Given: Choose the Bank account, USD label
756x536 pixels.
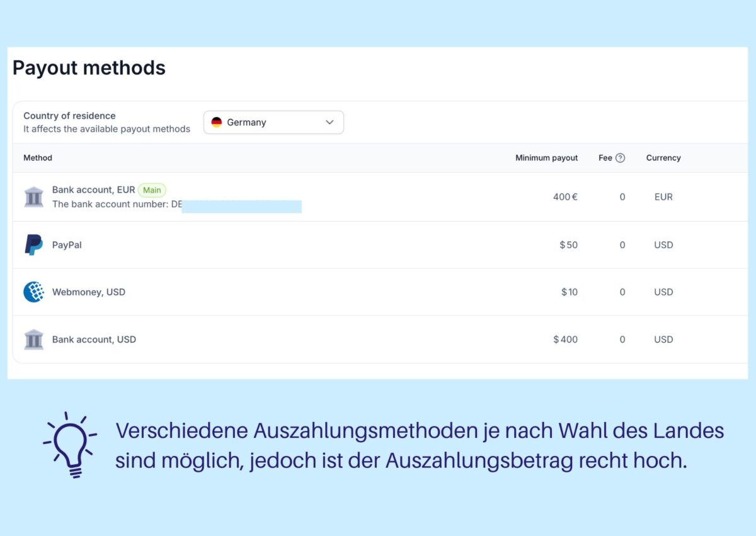Looking at the screenshot, I should [x=94, y=339].
